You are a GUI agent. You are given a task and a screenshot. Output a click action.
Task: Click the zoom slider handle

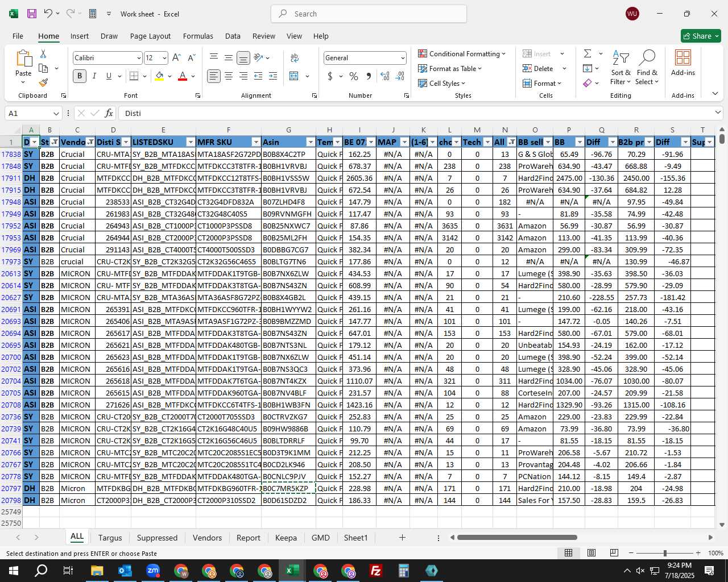click(x=665, y=553)
